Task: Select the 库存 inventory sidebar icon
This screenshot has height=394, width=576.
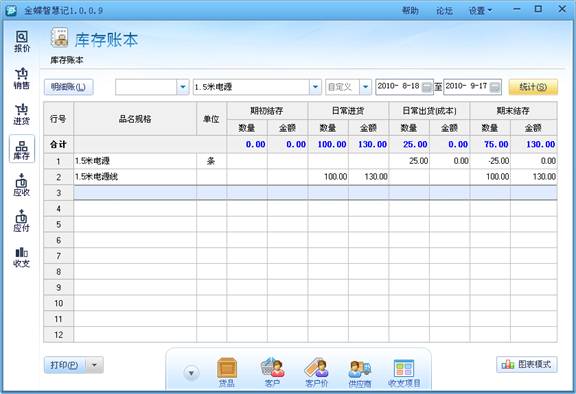Action: pyautogui.click(x=22, y=149)
